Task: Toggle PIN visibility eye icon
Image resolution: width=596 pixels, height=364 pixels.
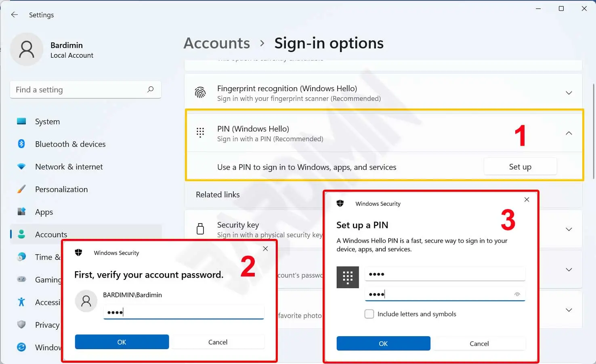Action: point(517,294)
